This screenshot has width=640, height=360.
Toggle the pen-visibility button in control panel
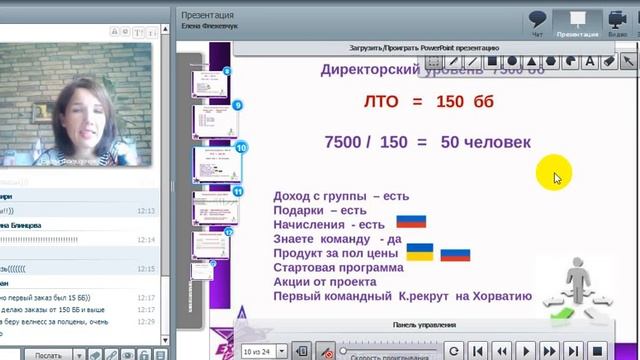(x=326, y=351)
